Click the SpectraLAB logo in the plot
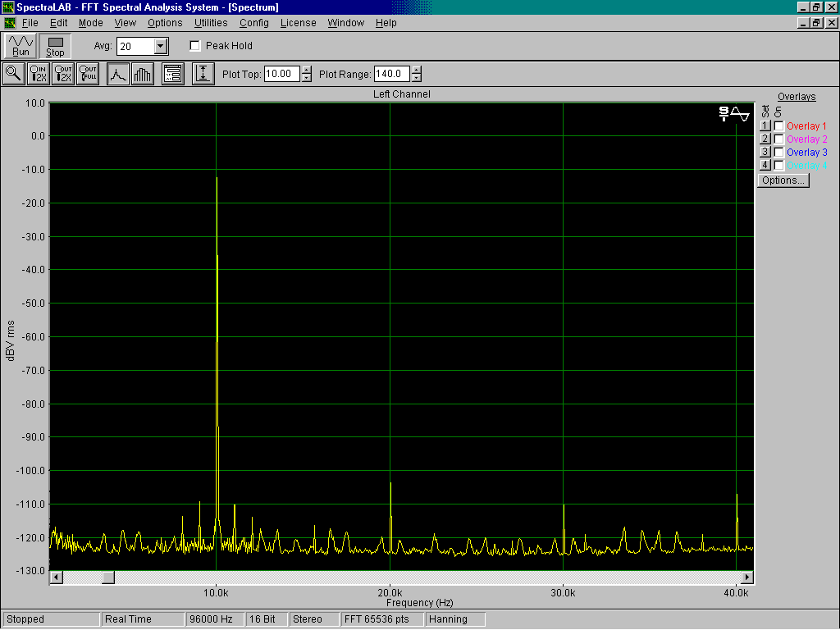 pos(734,114)
